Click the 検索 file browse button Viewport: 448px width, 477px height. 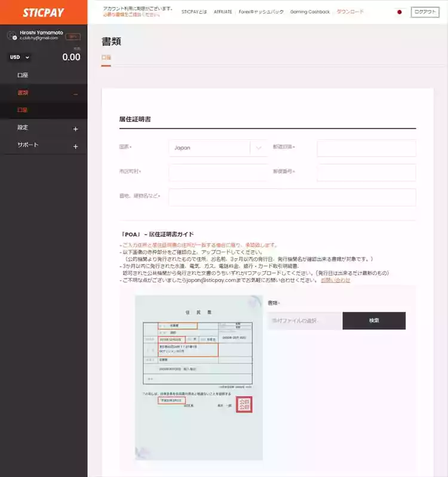click(x=374, y=320)
